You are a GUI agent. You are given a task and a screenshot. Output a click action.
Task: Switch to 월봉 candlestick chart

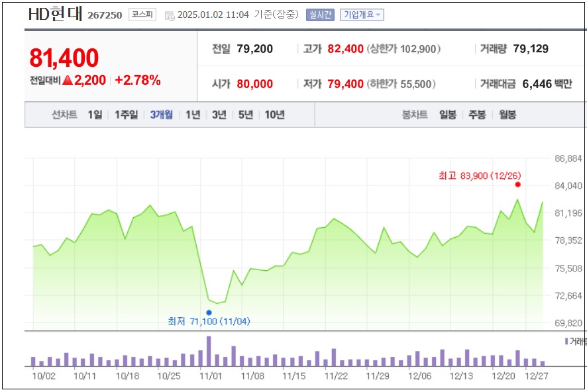pos(507,115)
